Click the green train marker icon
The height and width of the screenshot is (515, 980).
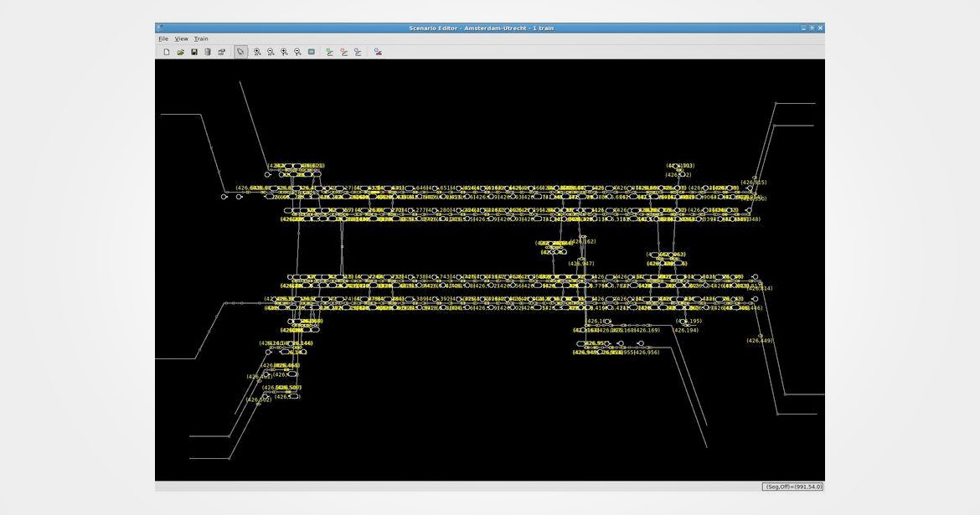tap(329, 52)
